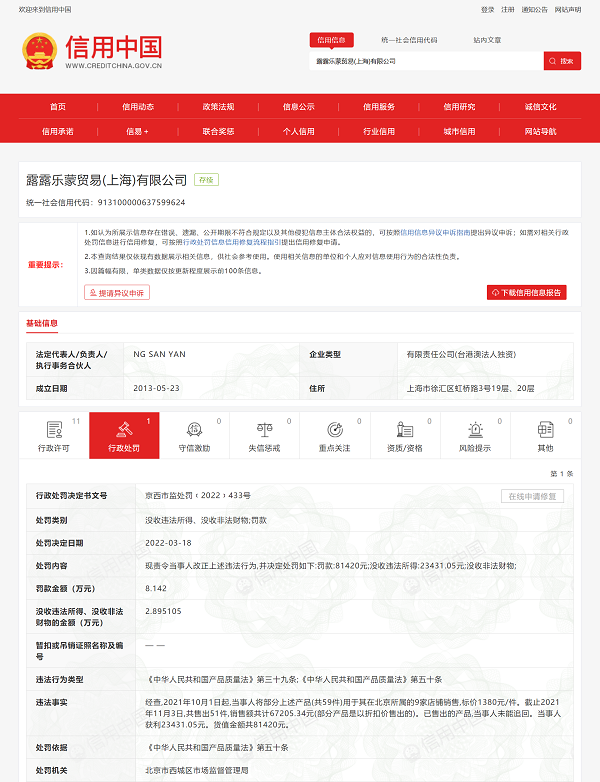Image resolution: width=600 pixels, height=782 pixels.
Task: Select the 基础信息 section tab
Action: click(x=42, y=323)
